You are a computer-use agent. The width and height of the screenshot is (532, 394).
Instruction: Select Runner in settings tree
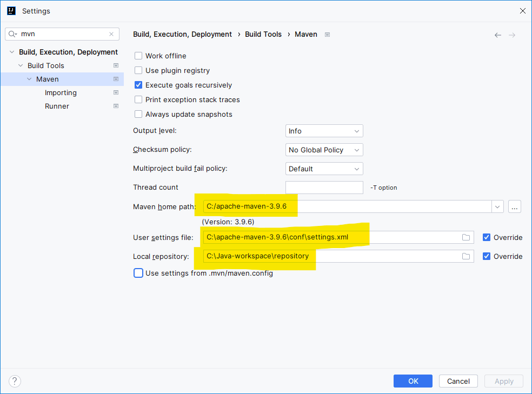coord(57,106)
